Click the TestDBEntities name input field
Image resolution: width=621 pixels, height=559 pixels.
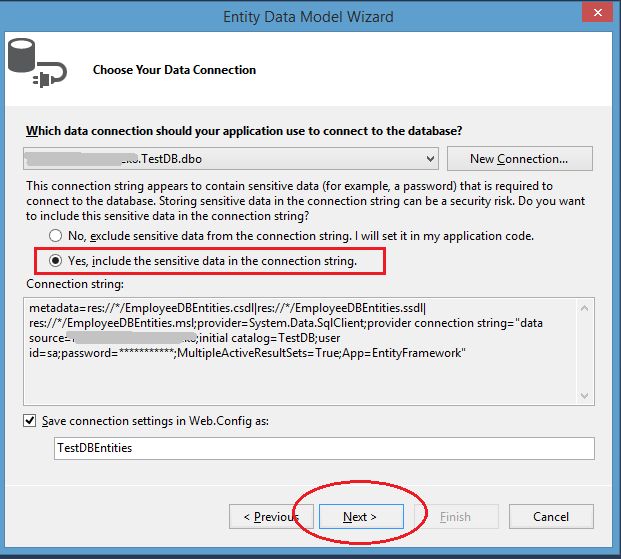click(324, 448)
